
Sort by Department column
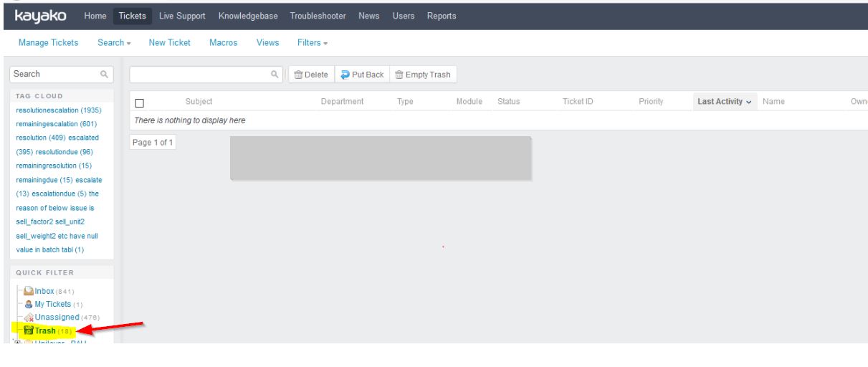pyautogui.click(x=342, y=102)
